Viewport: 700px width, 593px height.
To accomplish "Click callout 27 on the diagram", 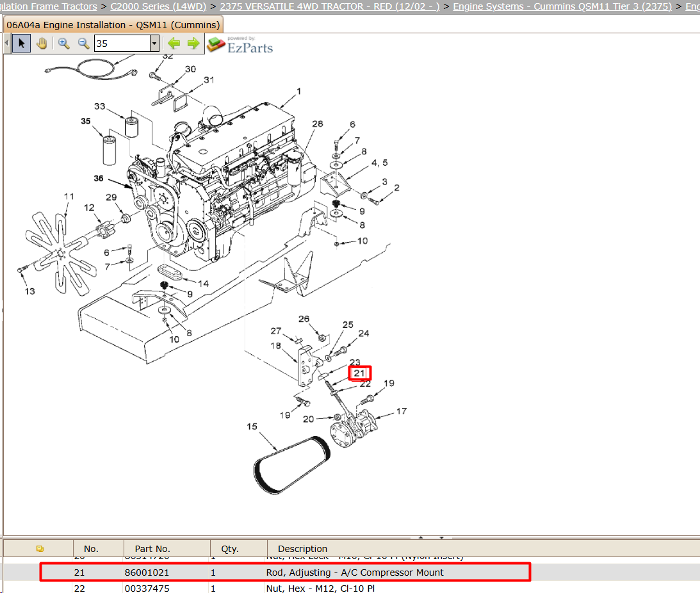I will click(276, 331).
